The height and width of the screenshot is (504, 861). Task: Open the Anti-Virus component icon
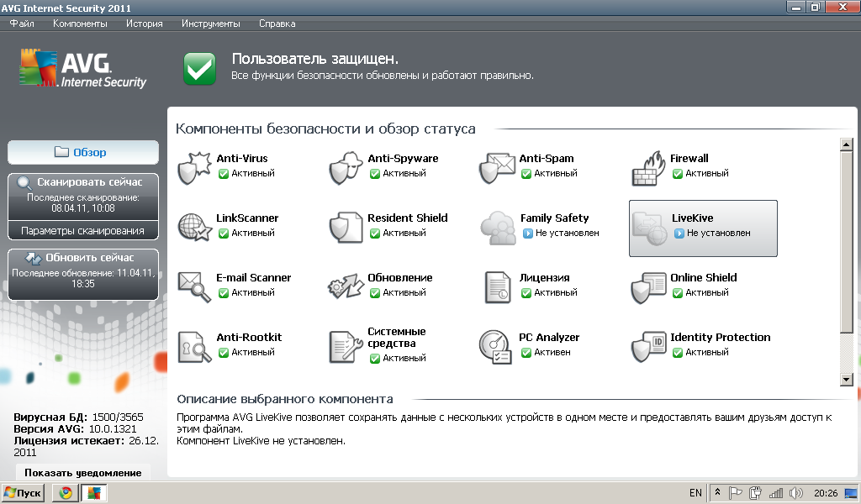(194, 168)
